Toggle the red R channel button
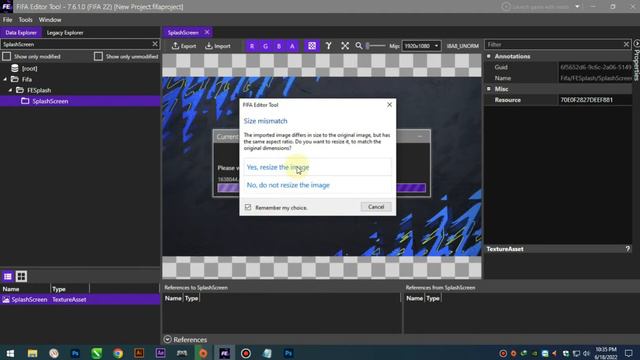 252,46
